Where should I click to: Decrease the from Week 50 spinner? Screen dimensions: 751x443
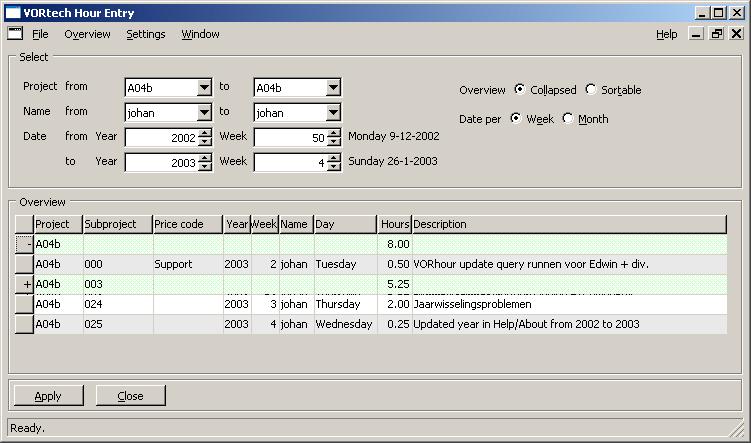(x=334, y=141)
